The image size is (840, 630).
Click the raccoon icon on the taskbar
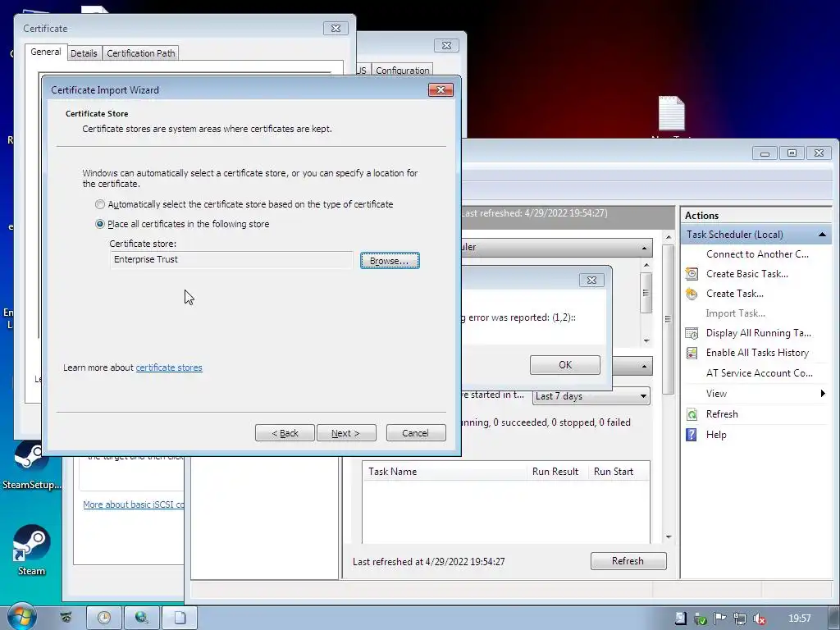click(66, 618)
